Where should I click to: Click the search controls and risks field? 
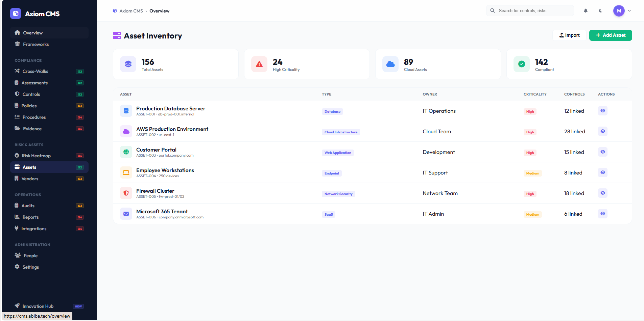(530, 10)
